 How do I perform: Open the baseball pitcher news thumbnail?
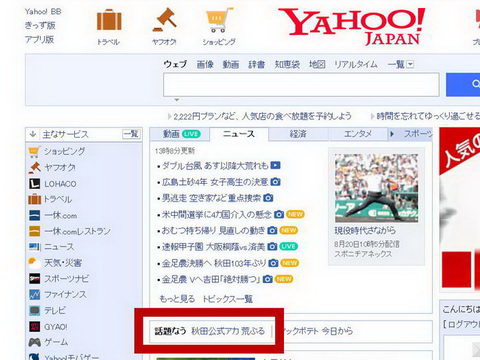coord(377,188)
